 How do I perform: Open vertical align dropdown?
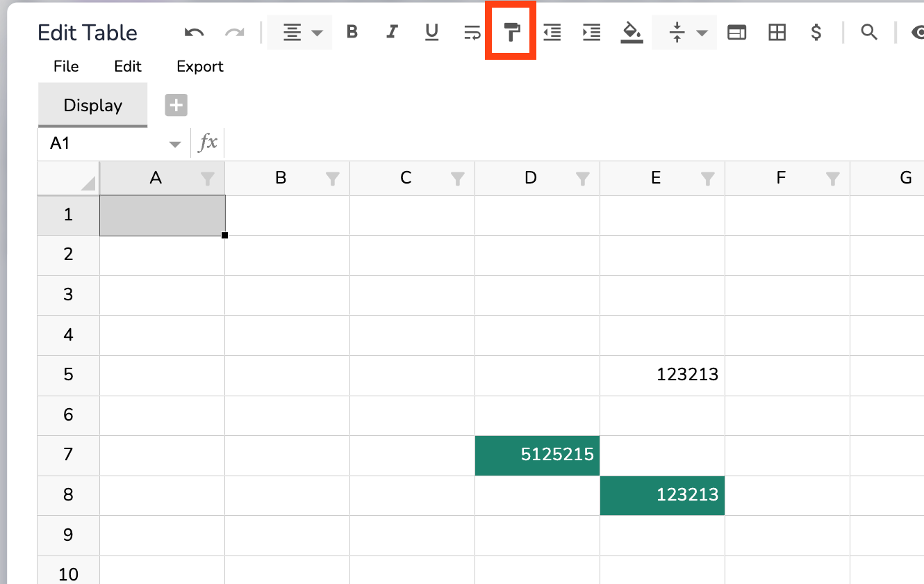tap(684, 33)
